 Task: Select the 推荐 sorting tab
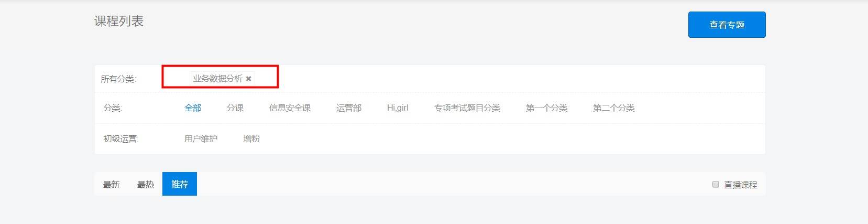tap(180, 184)
